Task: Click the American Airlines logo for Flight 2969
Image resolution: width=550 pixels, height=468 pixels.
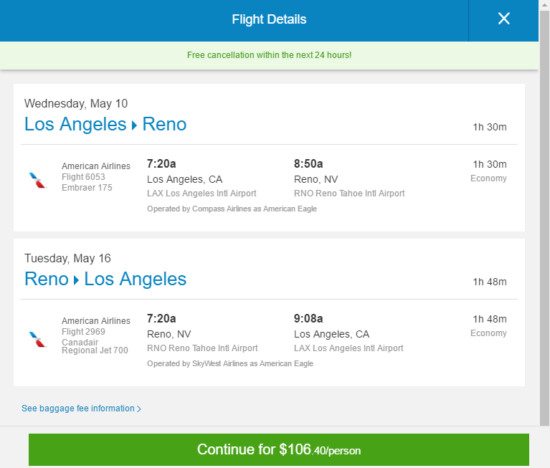Action: [38, 339]
